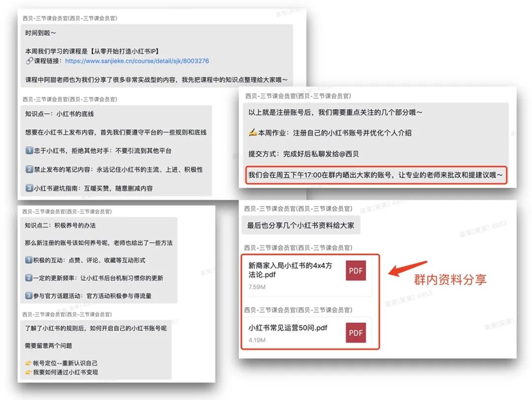This screenshot has width=532, height=400.
Task: Select line 那么新注册的账号该如何养号呢
Action: [x=99, y=243]
